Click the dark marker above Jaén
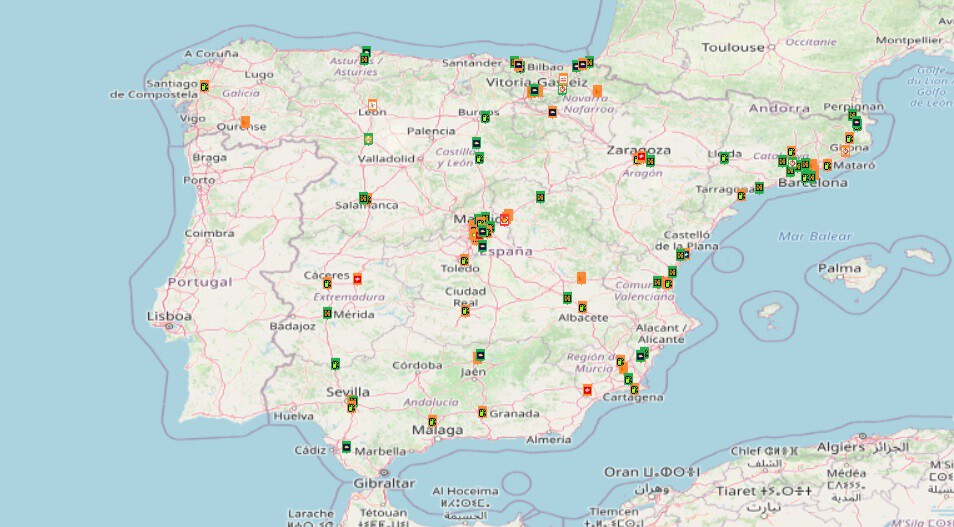The height and width of the screenshot is (527, 954). tap(481, 354)
